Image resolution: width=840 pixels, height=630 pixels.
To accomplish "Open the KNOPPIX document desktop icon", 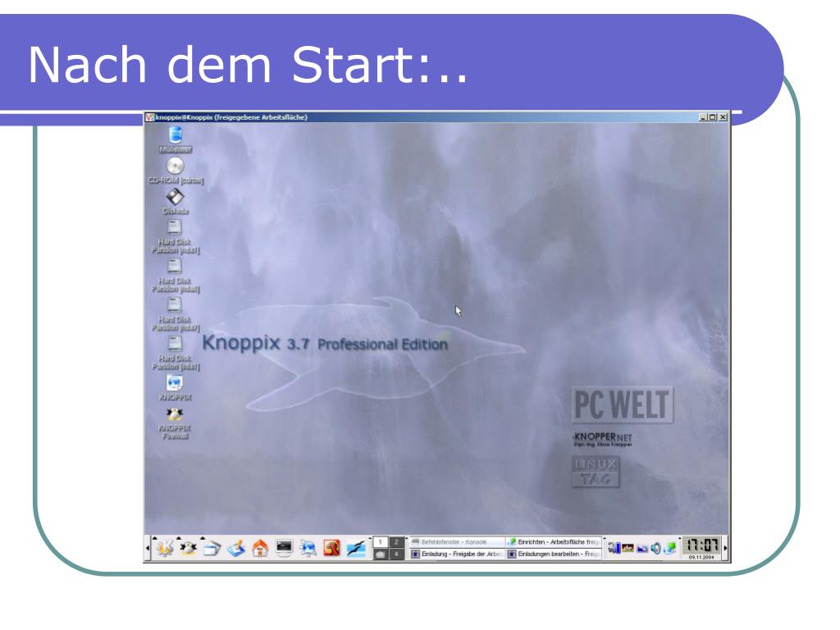I will click(176, 388).
